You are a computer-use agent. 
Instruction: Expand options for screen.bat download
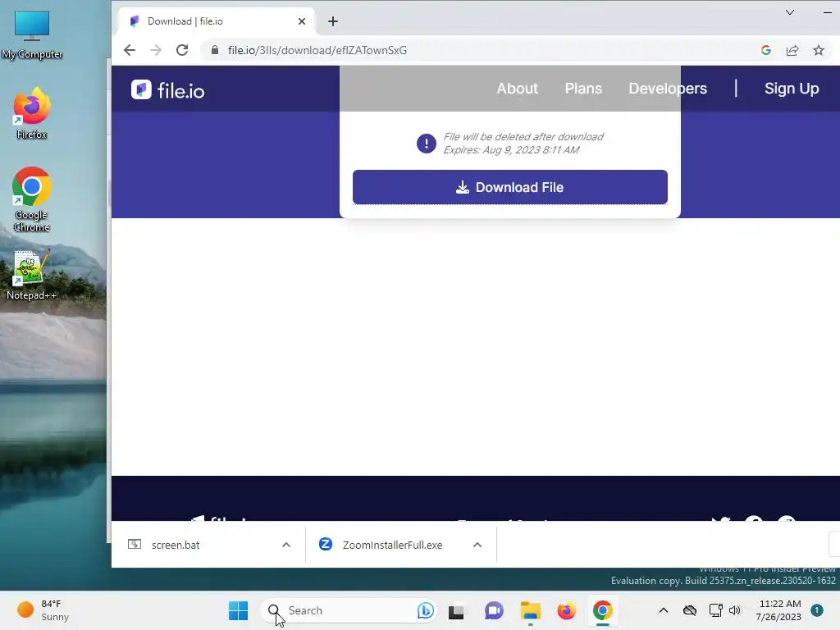coord(286,545)
